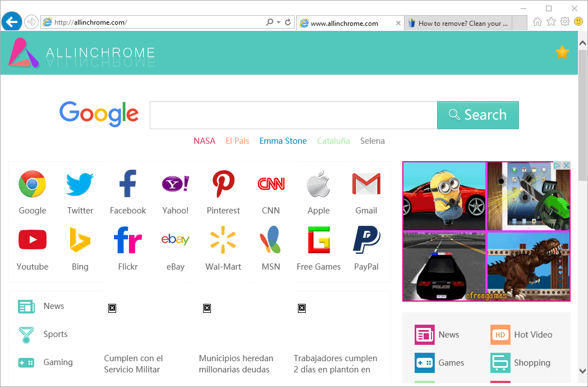Open the Free Games shortcut icon

pyautogui.click(x=319, y=239)
